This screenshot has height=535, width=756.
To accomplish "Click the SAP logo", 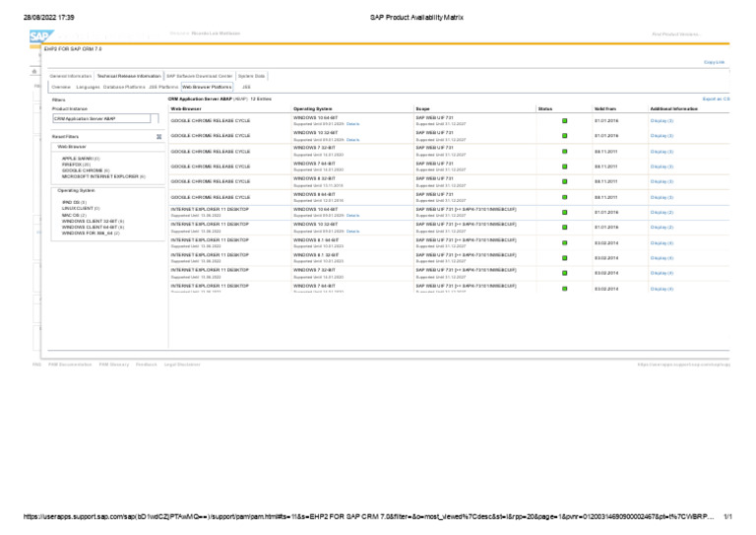I will [x=39, y=35].
